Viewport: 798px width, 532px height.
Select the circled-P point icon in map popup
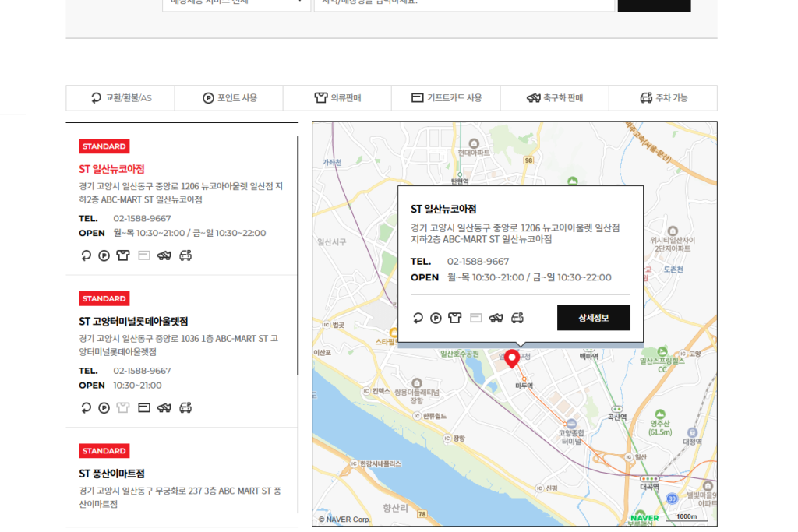(x=436, y=318)
